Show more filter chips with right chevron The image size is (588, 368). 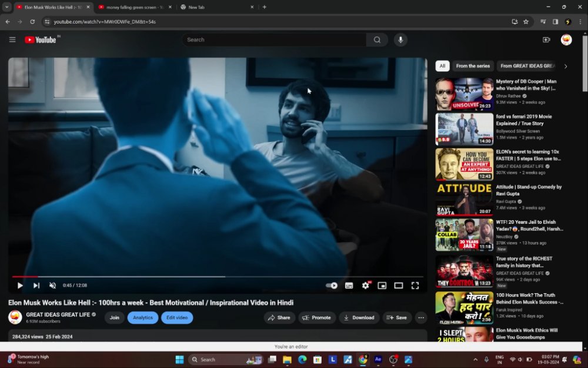(x=566, y=66)
